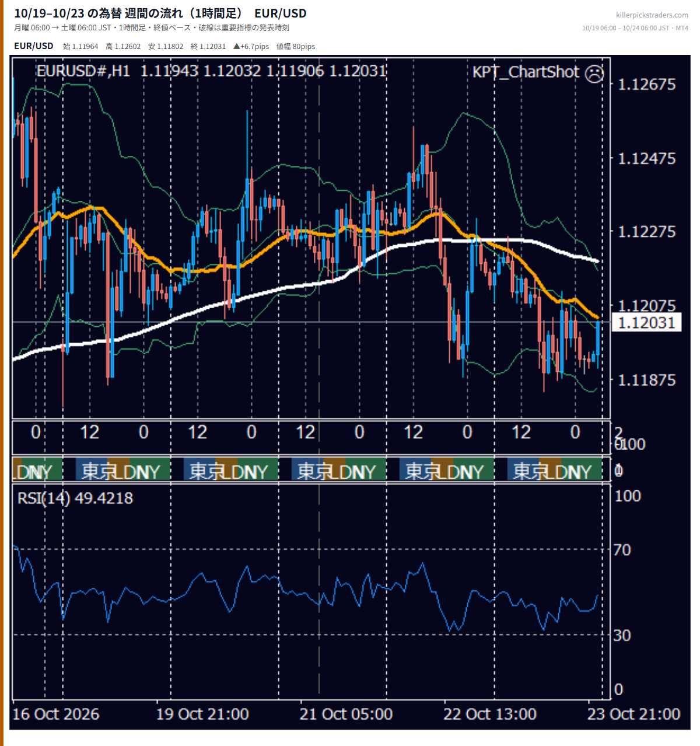Viewport: 700px width, 746px height.
Task: Click the 16 Oct 2026 date label
Action: (x=56, y=714)
